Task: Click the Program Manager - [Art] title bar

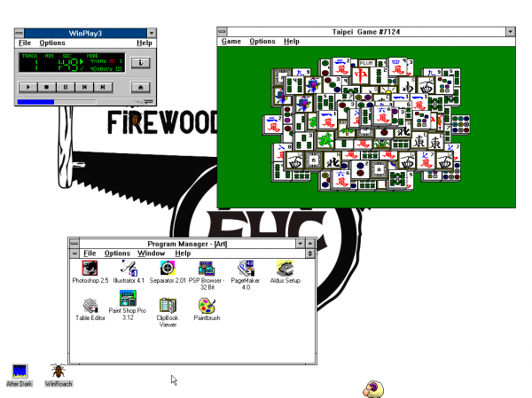Action: (187, 244)
